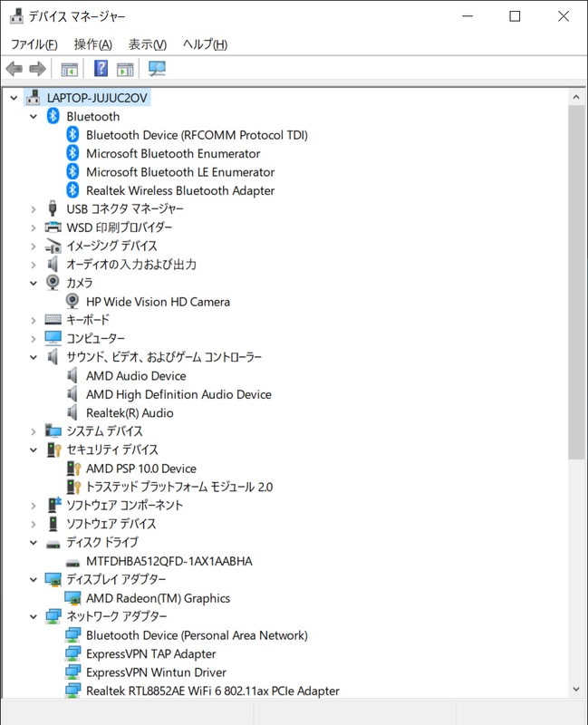Click the vertical scrollbar thumb
This screenshot has height=725, width=588.
[x=575, y=282]
